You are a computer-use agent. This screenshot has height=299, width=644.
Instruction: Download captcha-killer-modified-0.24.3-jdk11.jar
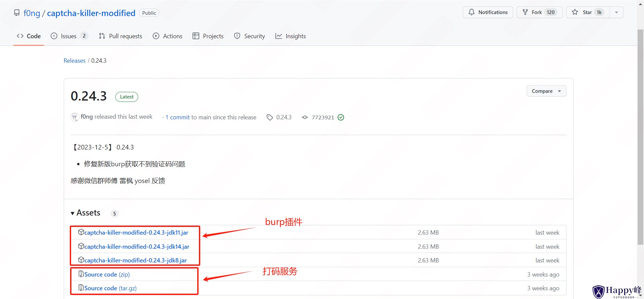pyautogui.click(x=136, y=232)
